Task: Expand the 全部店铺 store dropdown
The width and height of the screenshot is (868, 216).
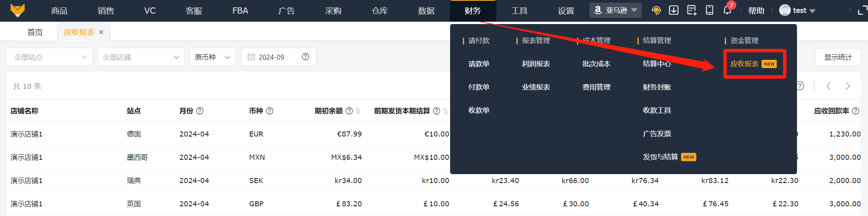Action: pos(141,57)
